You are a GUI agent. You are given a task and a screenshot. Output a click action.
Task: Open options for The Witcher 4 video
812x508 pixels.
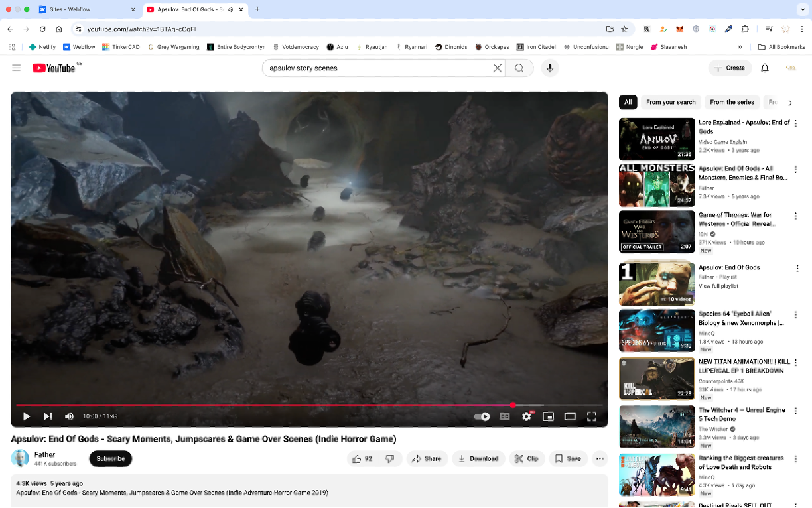click(x=797, y=411)
